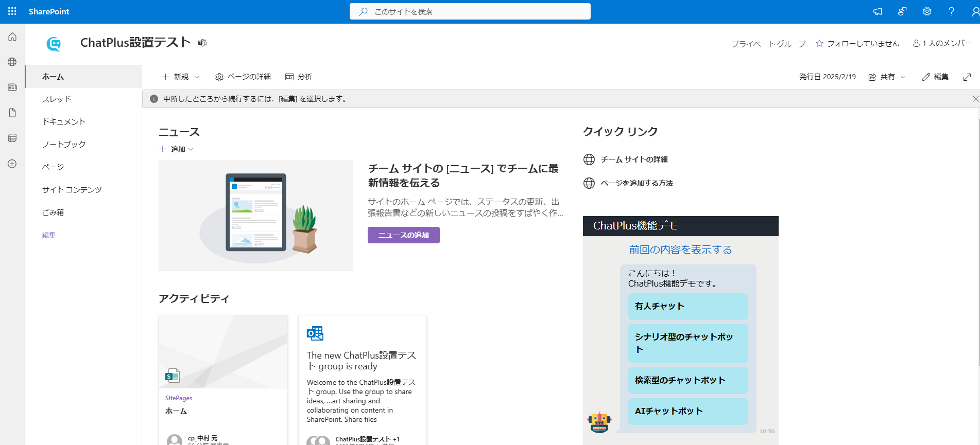Click the 編集 link under left navigation

(x=49, y=235)
